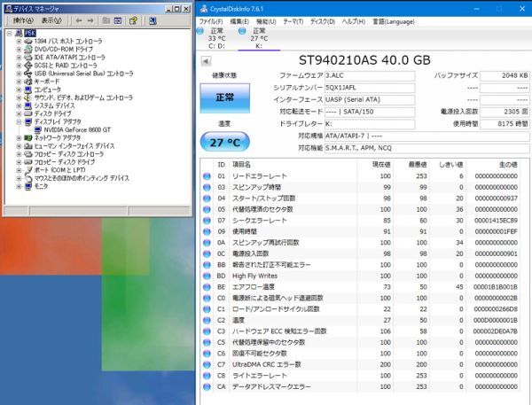Image resolution: width=532 pixels, height=405 pixels.
Task: Open the 編集(E) menu
Action: (x=239, y=21)
